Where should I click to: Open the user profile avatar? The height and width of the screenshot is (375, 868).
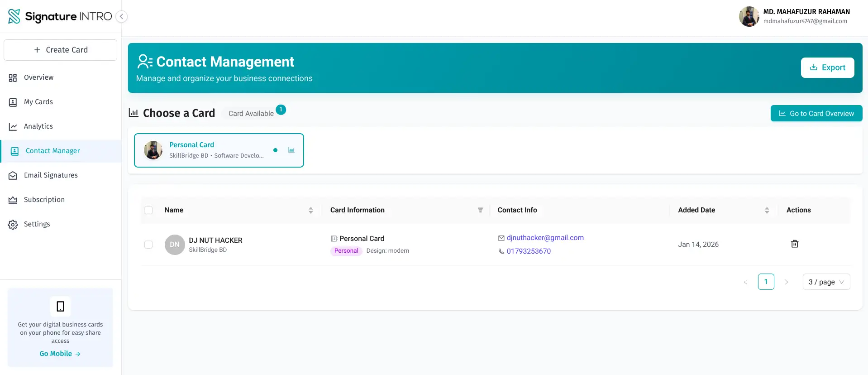tap(749, 17)
